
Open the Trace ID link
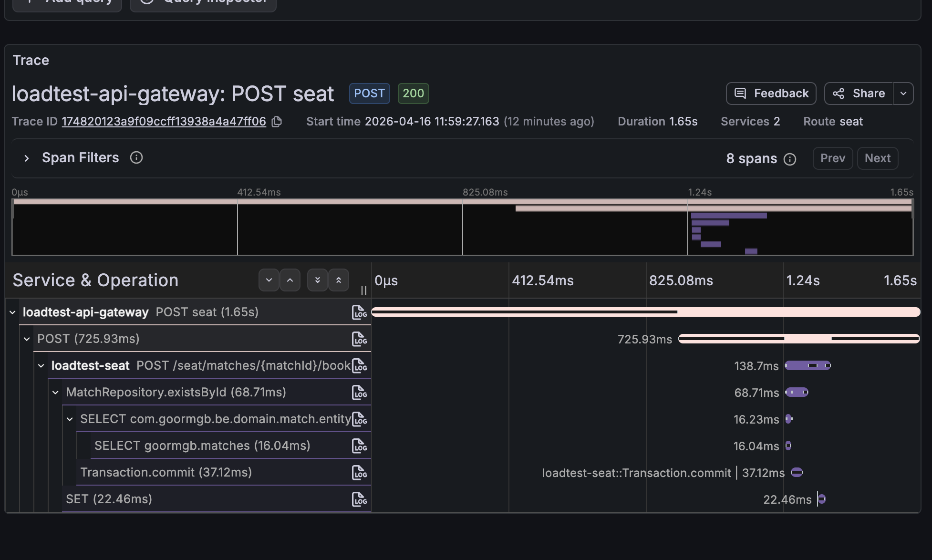pos(164,122)
